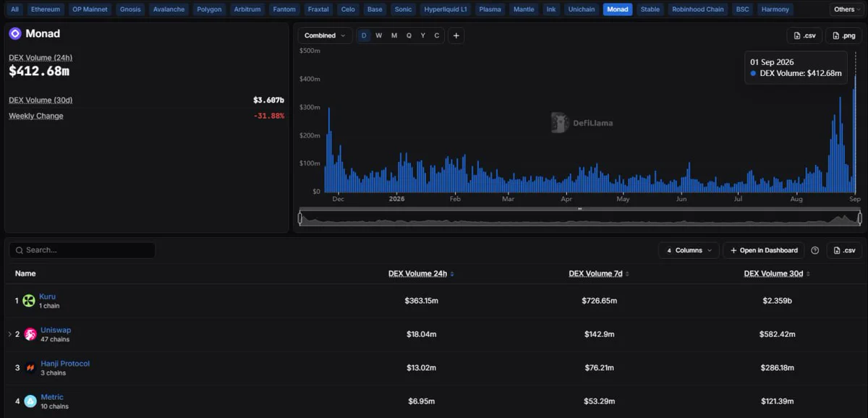
Task: Open the 4 Columns selector dropdown
Action: [x=689, y=250]
